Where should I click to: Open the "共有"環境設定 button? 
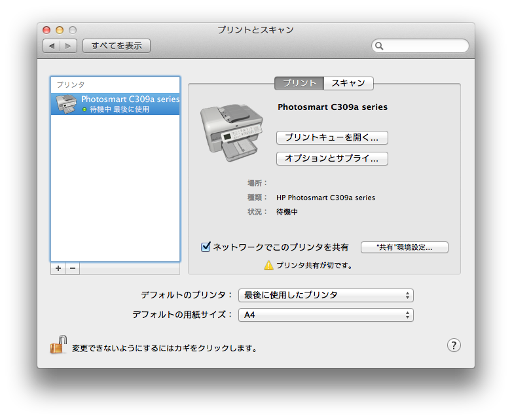(x=405, y=247)
